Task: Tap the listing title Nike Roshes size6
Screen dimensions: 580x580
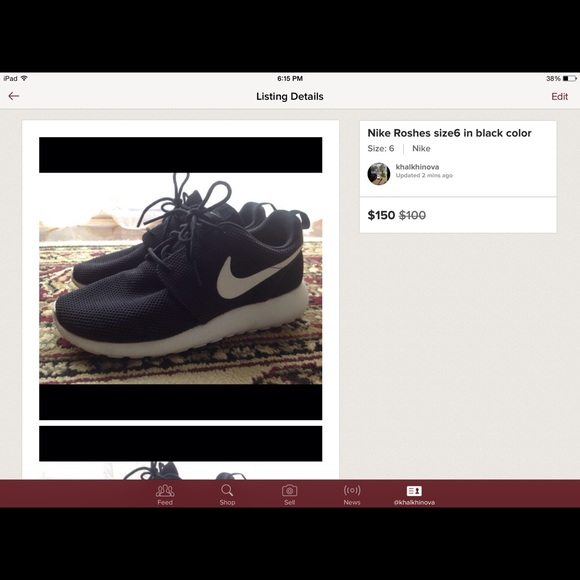Action: tap(449, 133)
